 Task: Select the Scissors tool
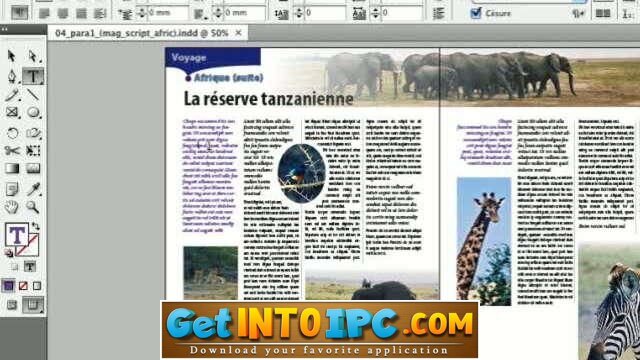click(12, 150)
